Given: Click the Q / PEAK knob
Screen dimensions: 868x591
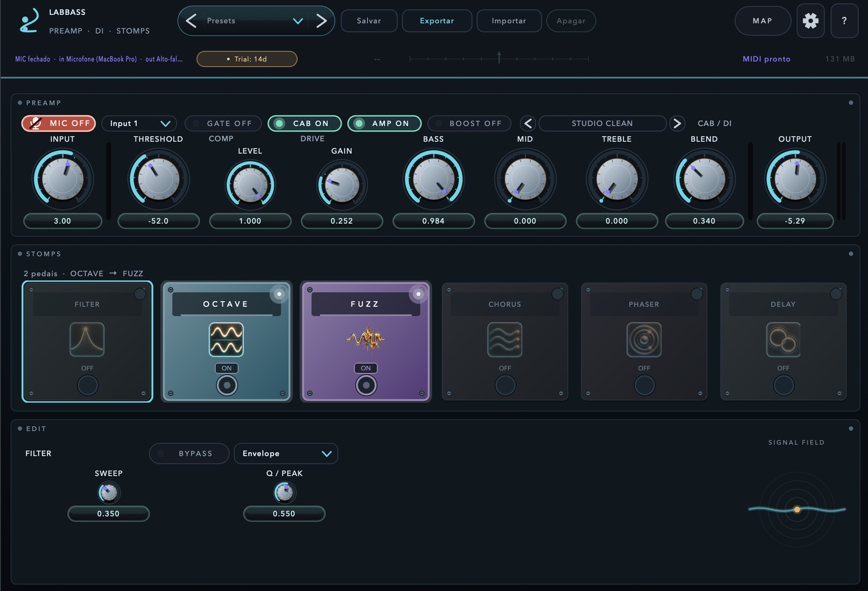Looking at the screenshot, I should click(284, 493).
